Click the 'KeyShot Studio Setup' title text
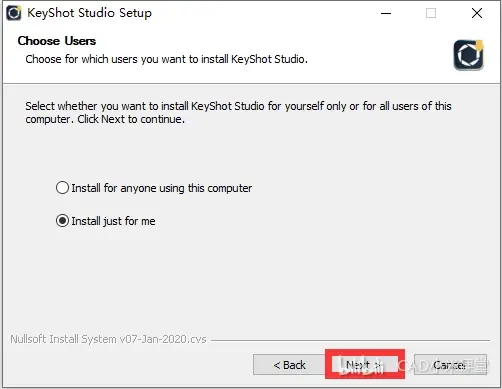The image size is (502, 389). click(89, 13)
